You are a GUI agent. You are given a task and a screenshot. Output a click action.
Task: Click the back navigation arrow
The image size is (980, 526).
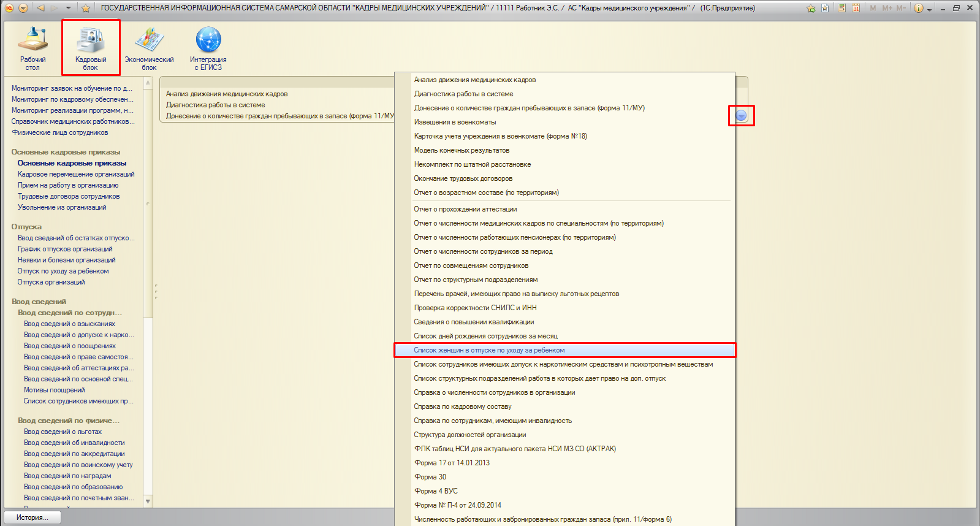[x=40, y=8]
